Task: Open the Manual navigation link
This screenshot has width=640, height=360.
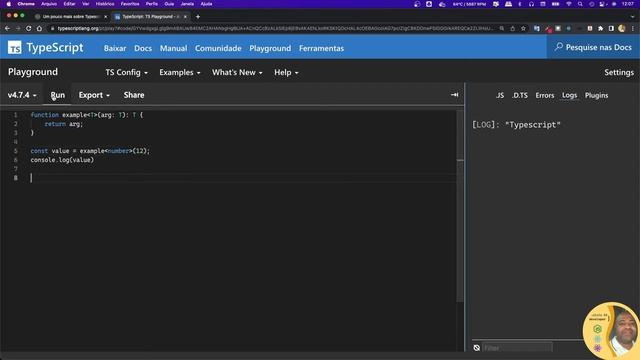Action: 173,48
